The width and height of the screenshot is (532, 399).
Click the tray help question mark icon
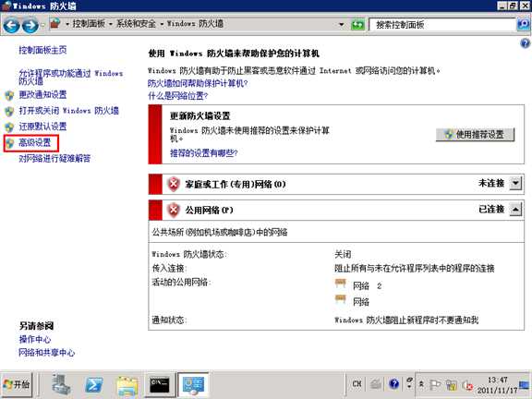[393, 383]
